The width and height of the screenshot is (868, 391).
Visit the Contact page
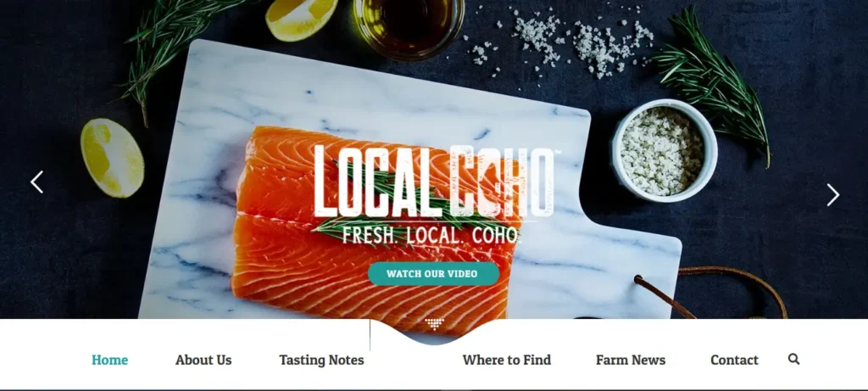click(734, 360)
